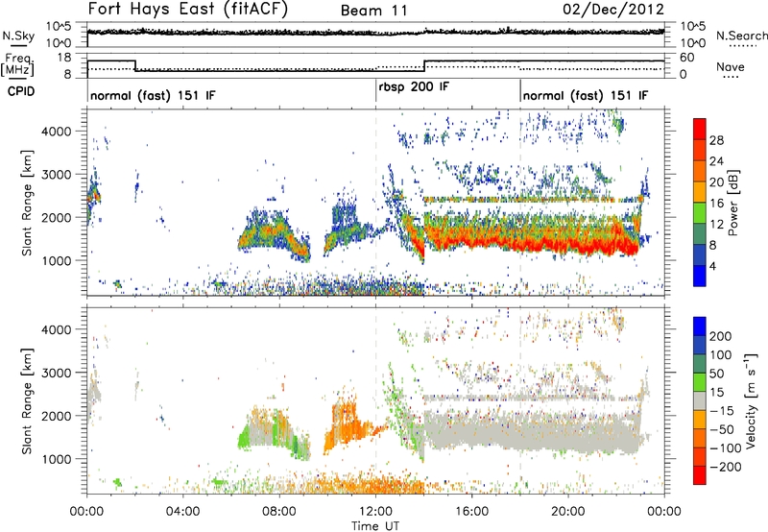
Task: Click the '-200' value on Velocity colorbar
Action: click(725, 467)
